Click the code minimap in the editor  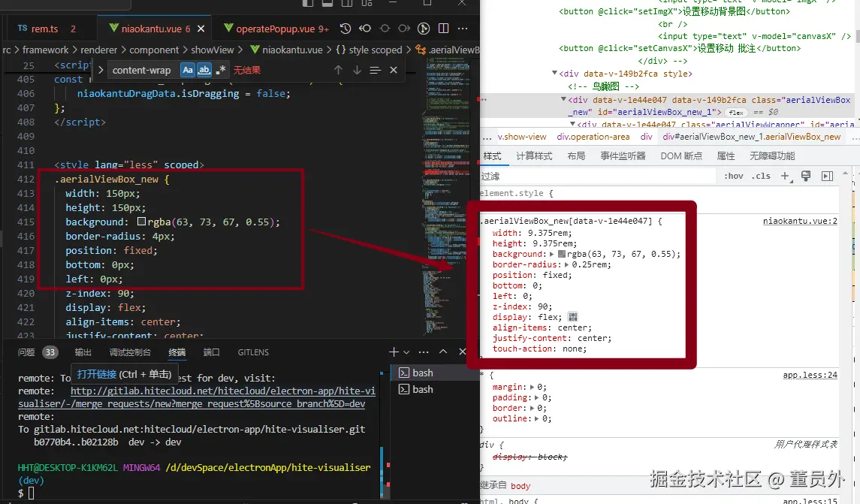coord(448,198)
